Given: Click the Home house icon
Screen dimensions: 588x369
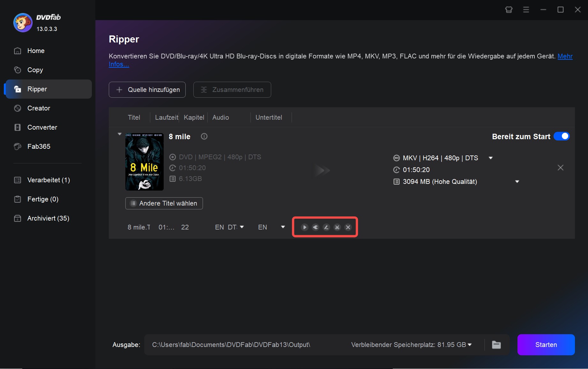Looking at the screenshot, I should pyautogui.click(x=18, y=51).
